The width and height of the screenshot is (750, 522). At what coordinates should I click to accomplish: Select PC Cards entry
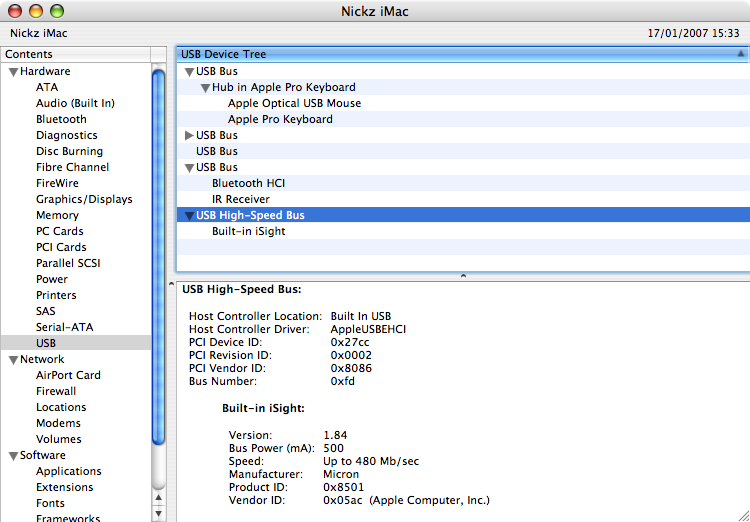[59, 231]
